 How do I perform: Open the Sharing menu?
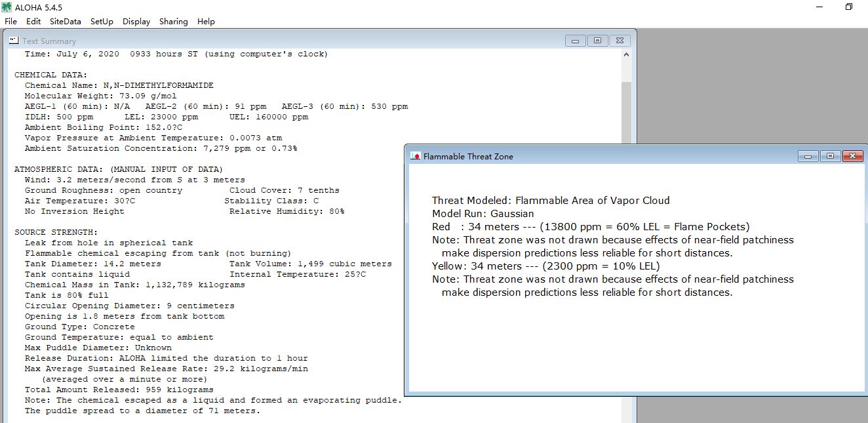174,22
